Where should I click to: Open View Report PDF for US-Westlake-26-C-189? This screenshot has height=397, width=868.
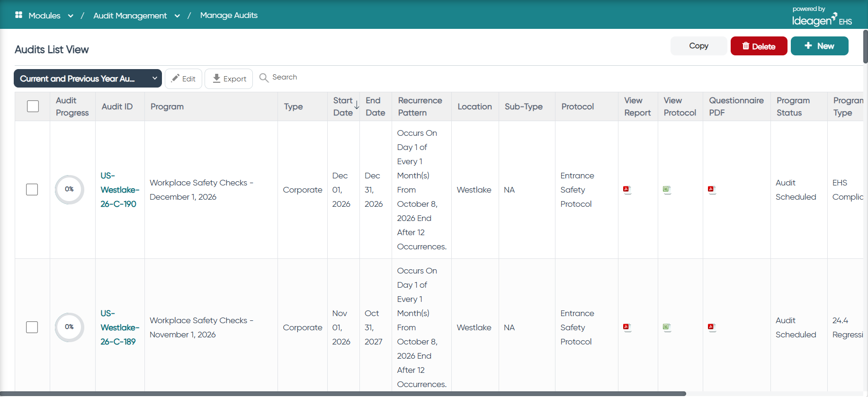pos(627,327)
